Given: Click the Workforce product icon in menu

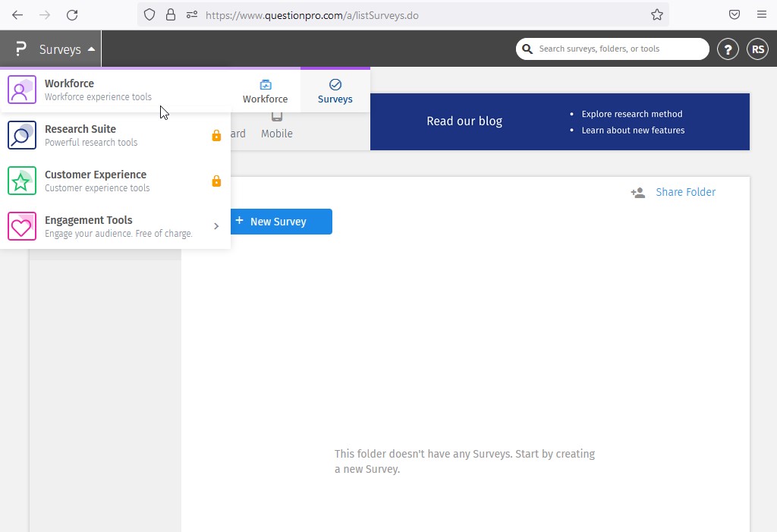Looking at the screenshot, I should (x=22, y=90).
